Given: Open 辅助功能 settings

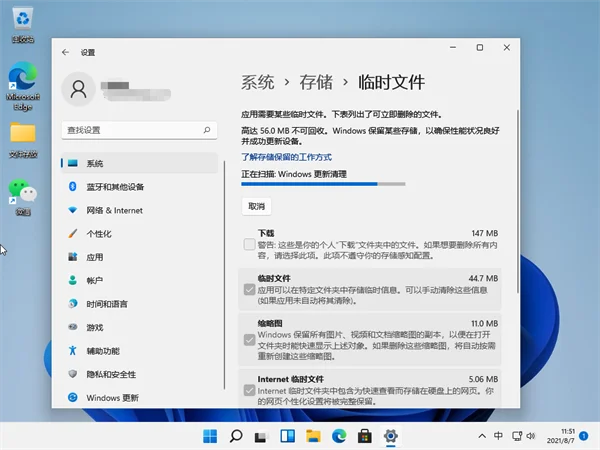Looking at the screenshot, I should point(139,351).
